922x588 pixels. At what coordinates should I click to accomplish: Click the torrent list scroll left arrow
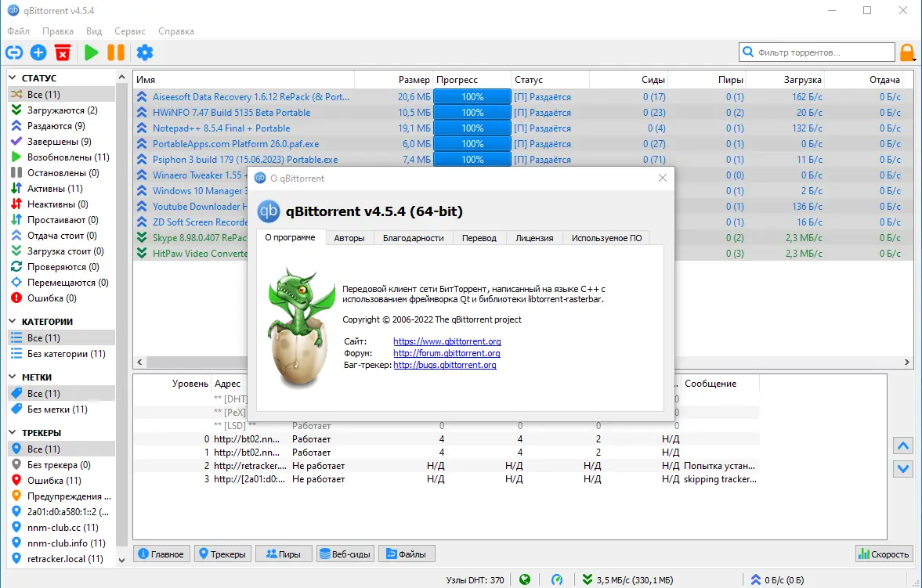click(x=139, y=363)
